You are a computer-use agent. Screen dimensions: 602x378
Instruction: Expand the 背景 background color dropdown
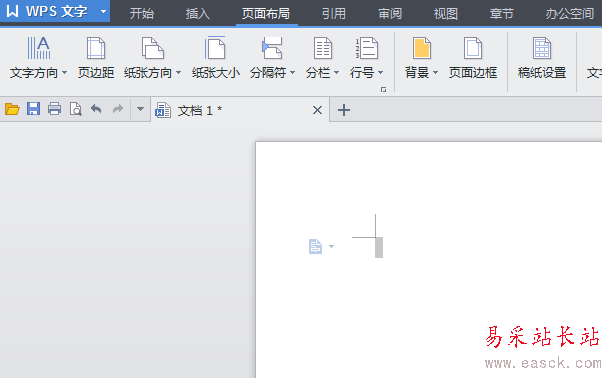[x=435, y=73]
